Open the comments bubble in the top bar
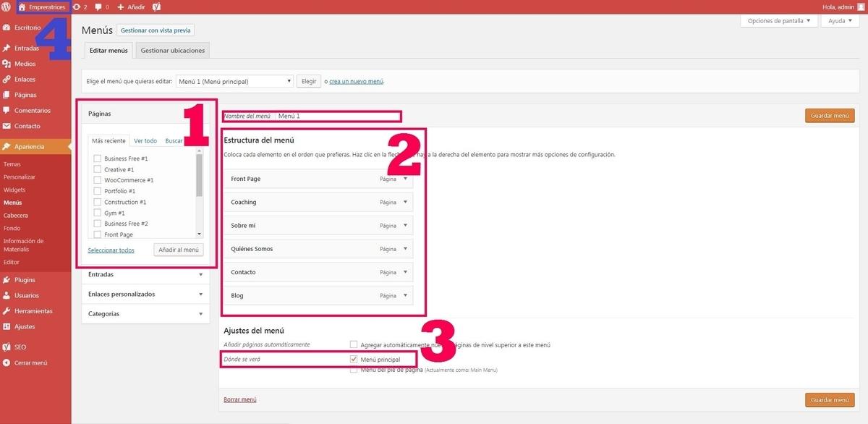 pos(99,7)
